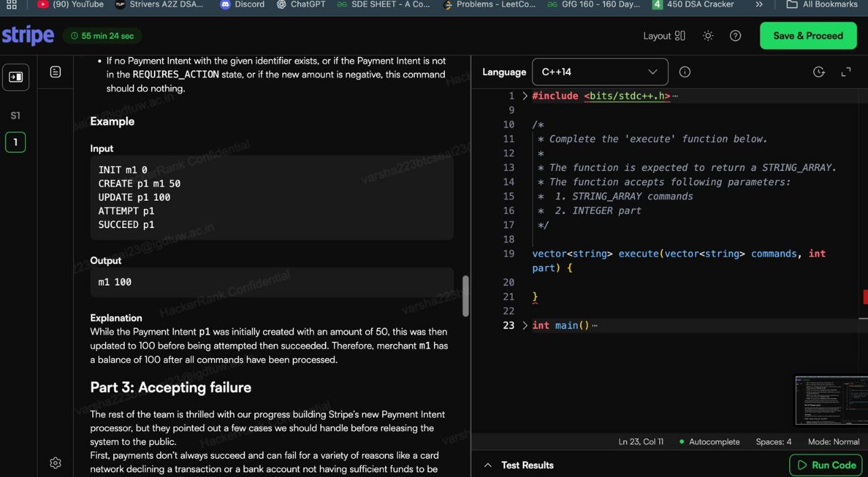
Task: Click the Stripe logo
Action: pos(28,36)
